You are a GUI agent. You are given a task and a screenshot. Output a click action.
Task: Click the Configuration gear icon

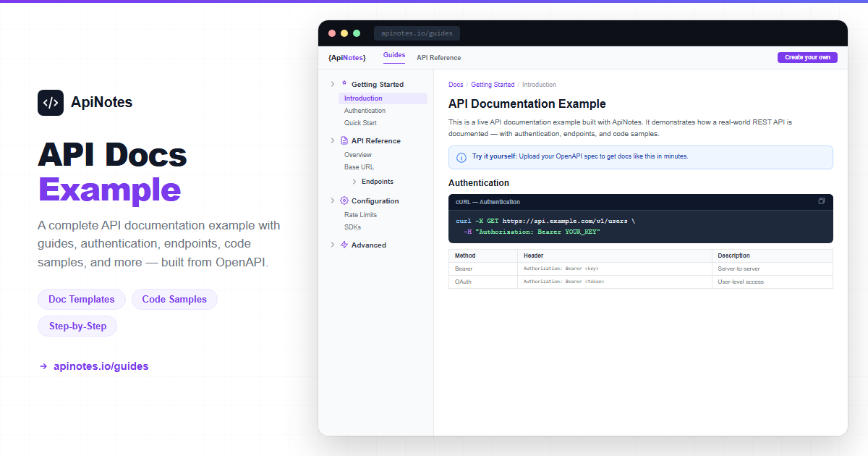tap(344, 201)
